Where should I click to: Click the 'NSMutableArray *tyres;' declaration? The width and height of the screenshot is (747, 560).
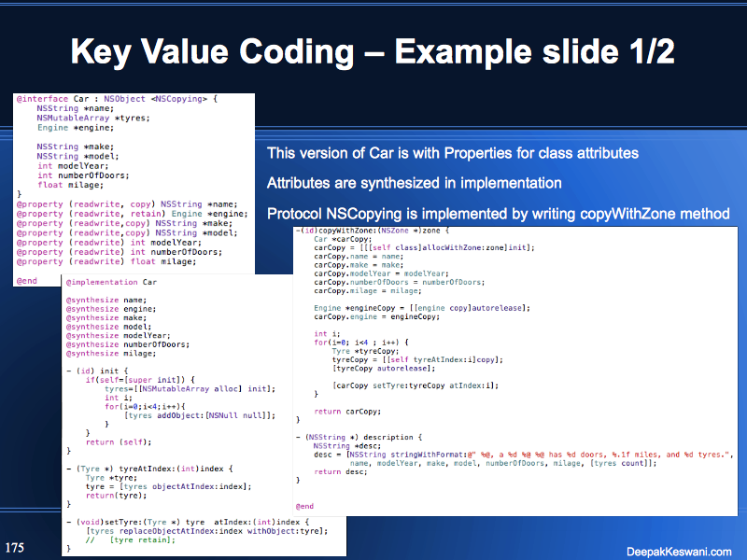[79, 119]
